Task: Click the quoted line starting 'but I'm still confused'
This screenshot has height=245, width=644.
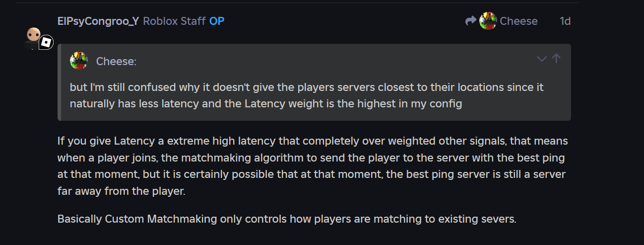Action: tap(307, 87)
